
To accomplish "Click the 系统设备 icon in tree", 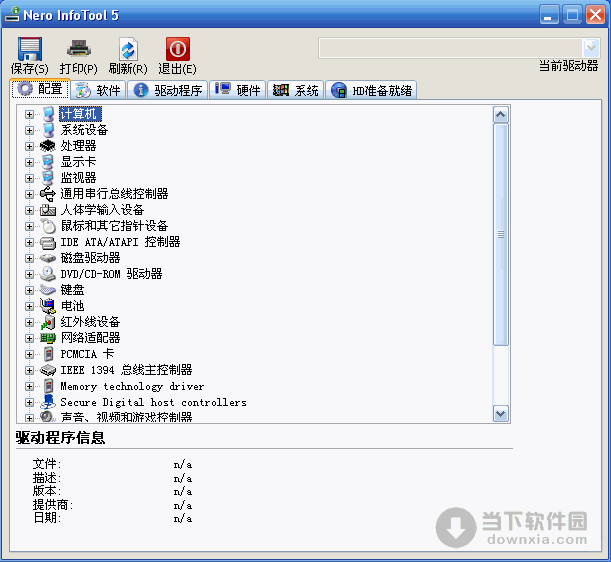I will point(48,130).
